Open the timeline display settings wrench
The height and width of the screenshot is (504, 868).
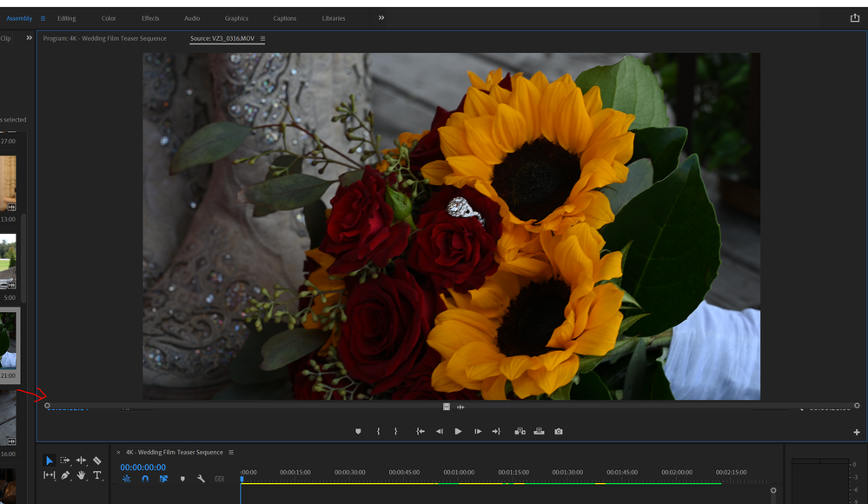pos(201,479)
